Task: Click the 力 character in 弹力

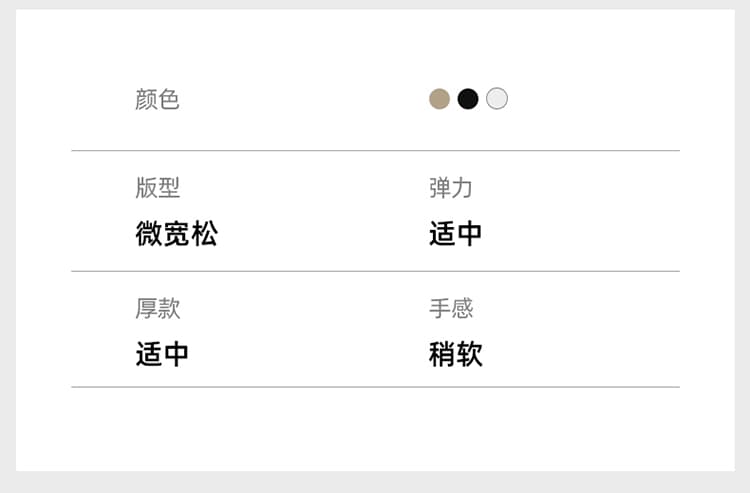Action: tap(462, 187)
